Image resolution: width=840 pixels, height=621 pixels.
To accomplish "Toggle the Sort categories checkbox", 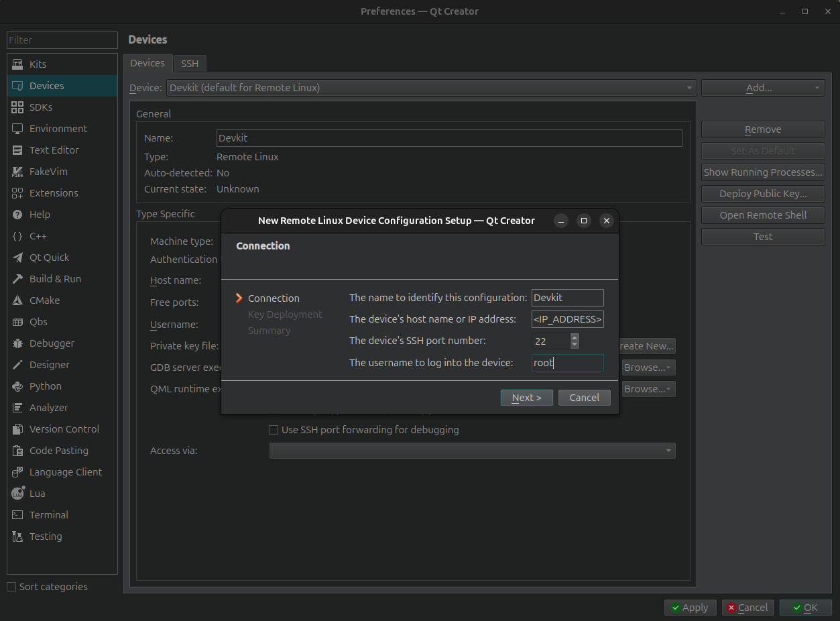I will (11, 587).
